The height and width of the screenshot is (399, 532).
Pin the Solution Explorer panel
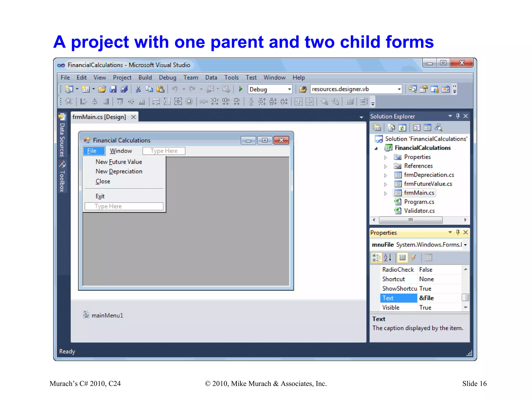point(458,116)
